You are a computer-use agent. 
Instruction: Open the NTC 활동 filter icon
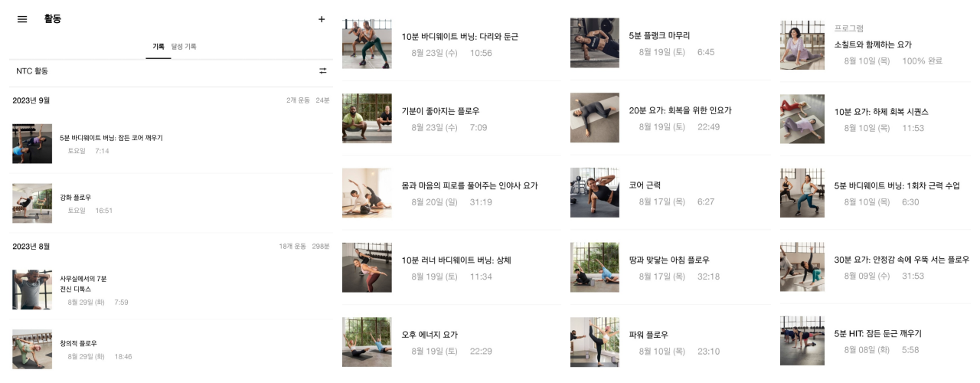coord(323,70)
